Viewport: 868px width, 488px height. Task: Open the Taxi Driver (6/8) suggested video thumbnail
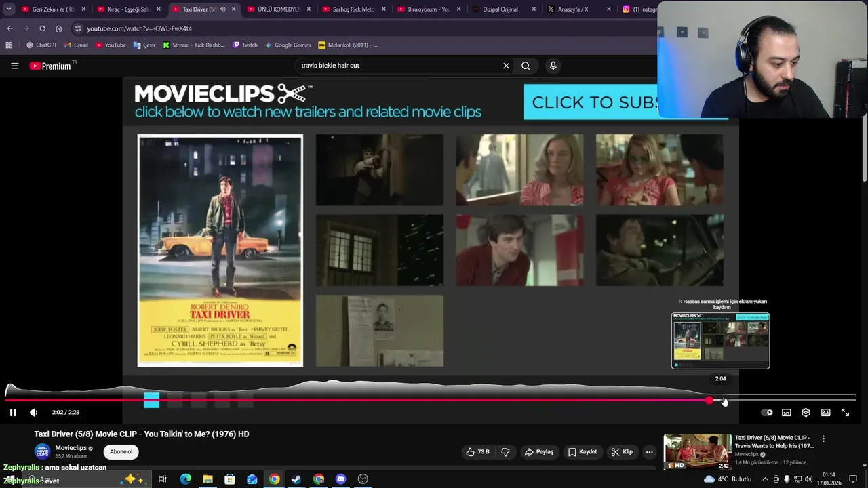tap(697, 451)
